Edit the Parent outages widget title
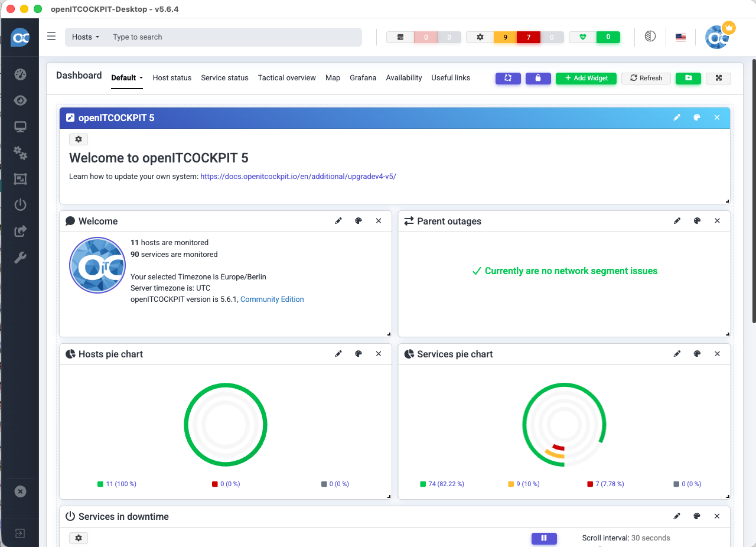This screenshot has width=756, height=547. click(x=677, y=221)
